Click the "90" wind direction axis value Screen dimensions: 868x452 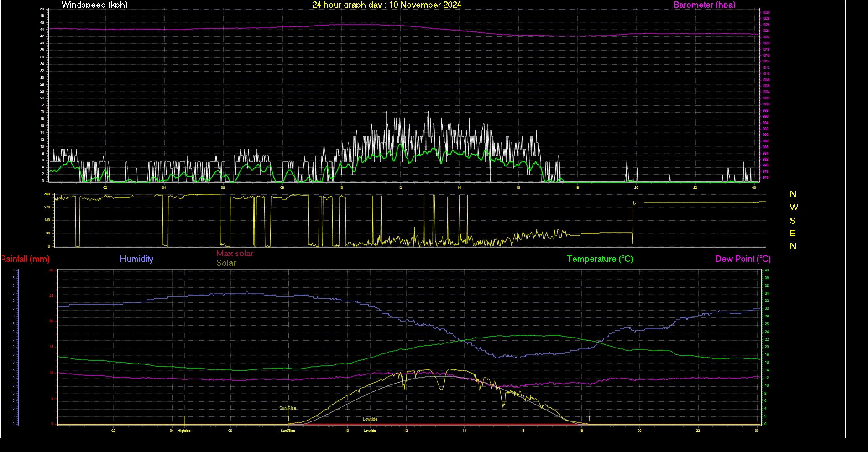point(48,233)
